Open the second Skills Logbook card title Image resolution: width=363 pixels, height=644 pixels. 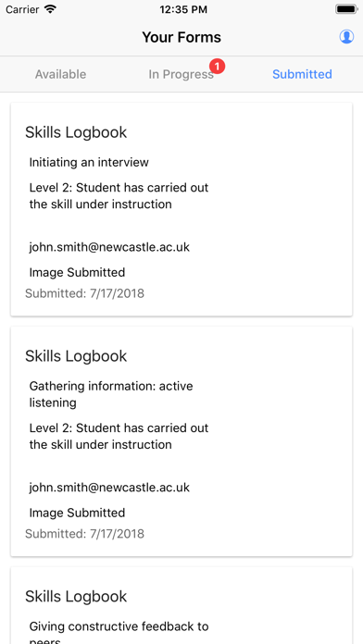point(76,355)
